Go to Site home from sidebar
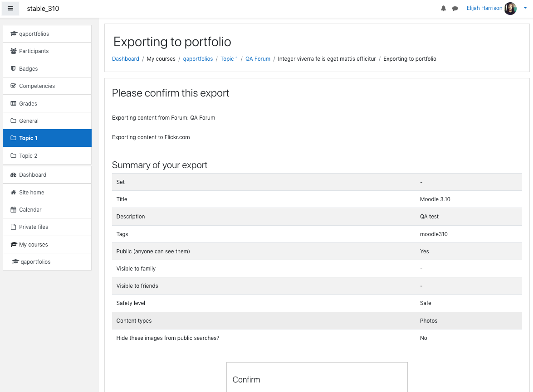Image resolution: width=533 pixels, height=392 pixels. (x=47, y=193)
